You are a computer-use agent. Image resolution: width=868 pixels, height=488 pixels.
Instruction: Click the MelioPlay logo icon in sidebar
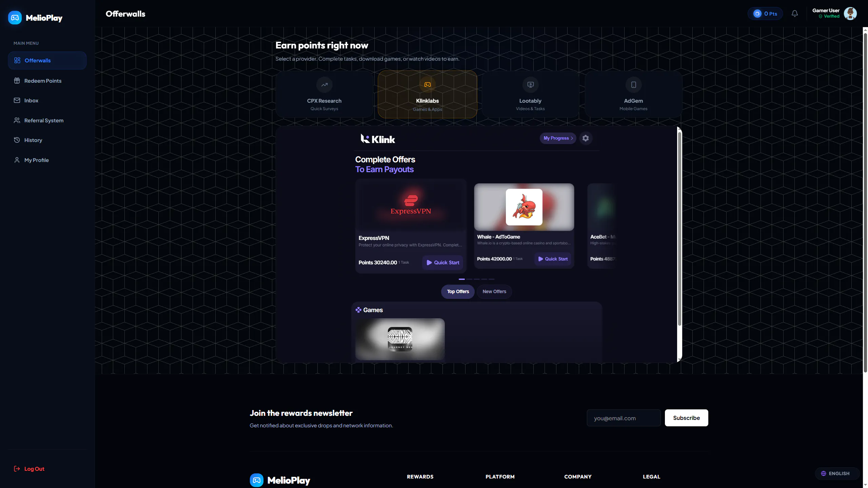point(15,18)
